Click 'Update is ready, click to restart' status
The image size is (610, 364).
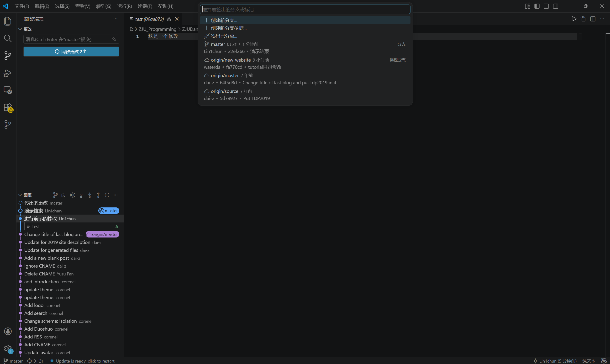click(83, 361)
